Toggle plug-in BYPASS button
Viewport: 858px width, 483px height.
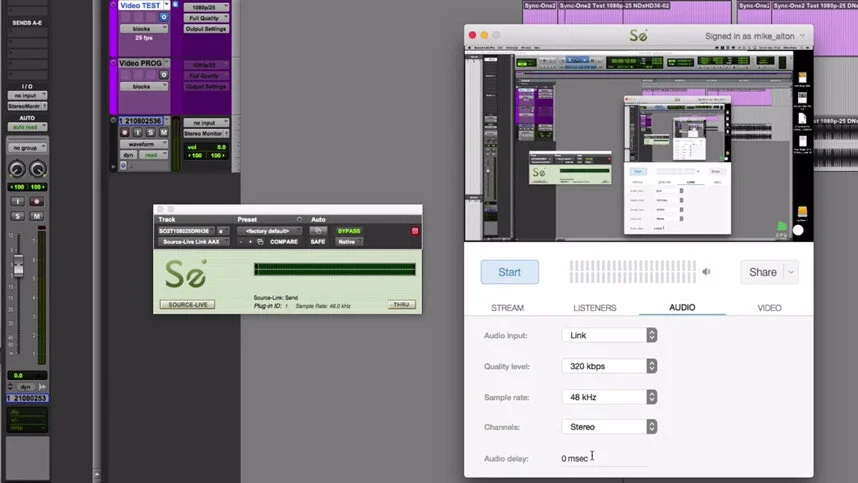pos(349,231)
